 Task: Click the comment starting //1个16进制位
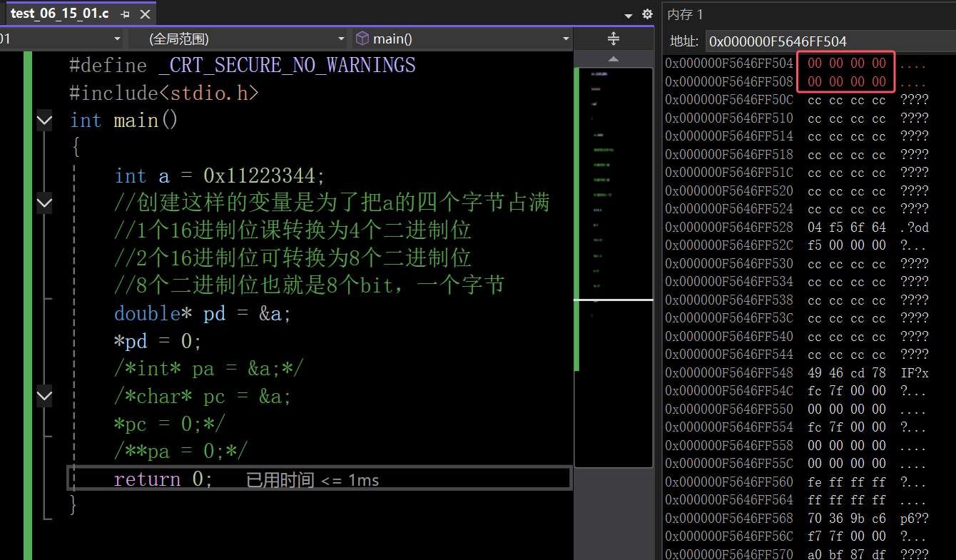[293, 230]
